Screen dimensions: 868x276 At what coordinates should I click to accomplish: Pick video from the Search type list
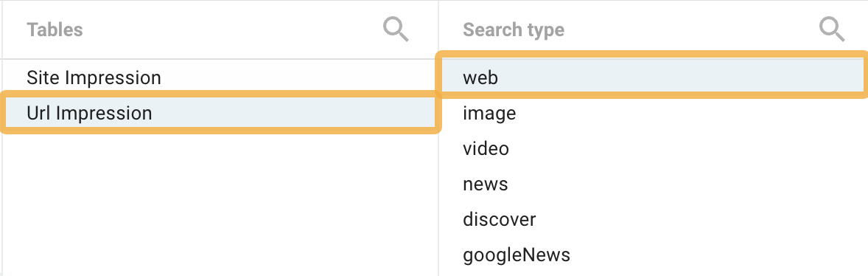click(x=653, y=148)
